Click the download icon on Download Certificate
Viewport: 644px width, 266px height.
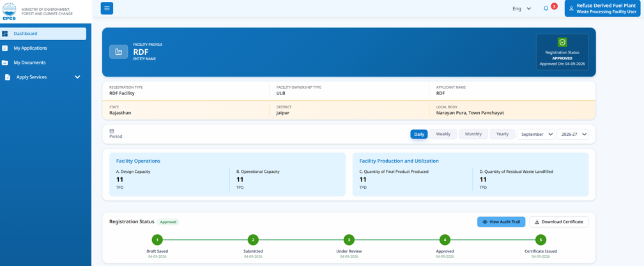click(537, 222)
